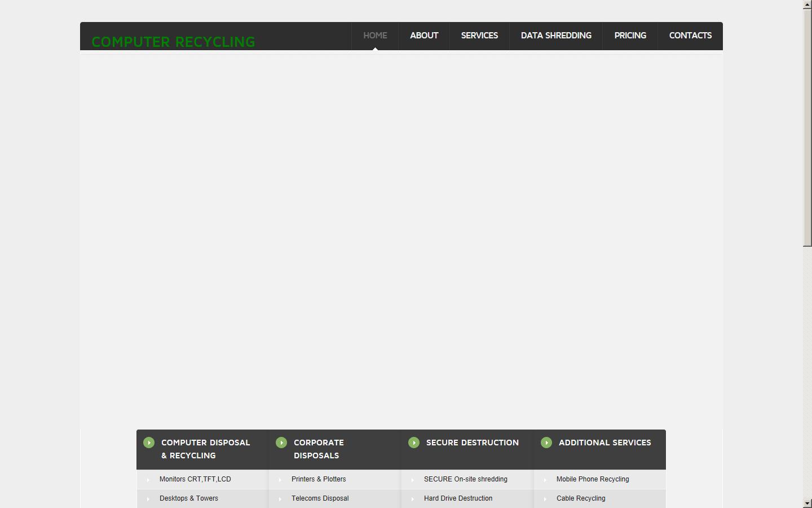Click the small bullet arrow beside Printers & Plotters
The image size is (812, 508).
(280, 480)
